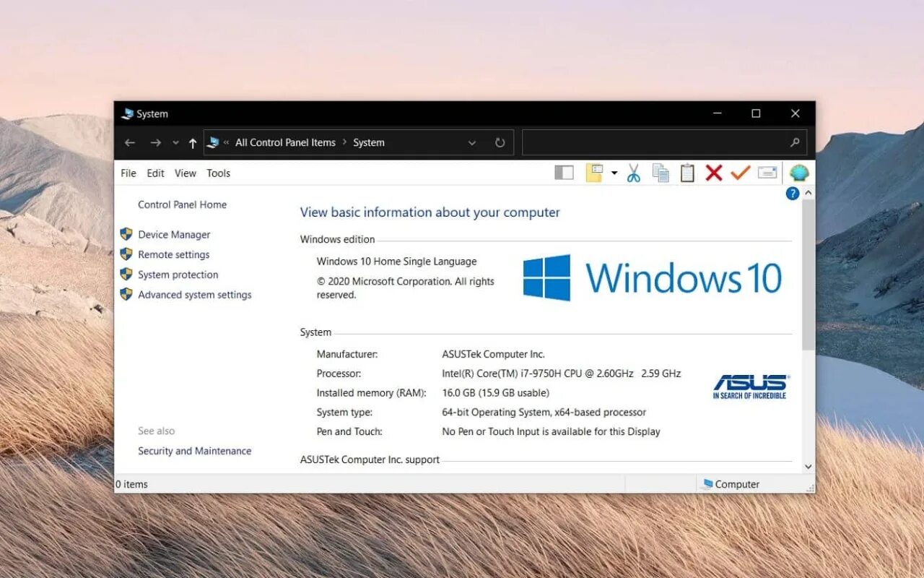Image resolution: width=924 pixels, height=578 pixels.
Task: Open Advanced system settings link
Action: pos(194,295)
